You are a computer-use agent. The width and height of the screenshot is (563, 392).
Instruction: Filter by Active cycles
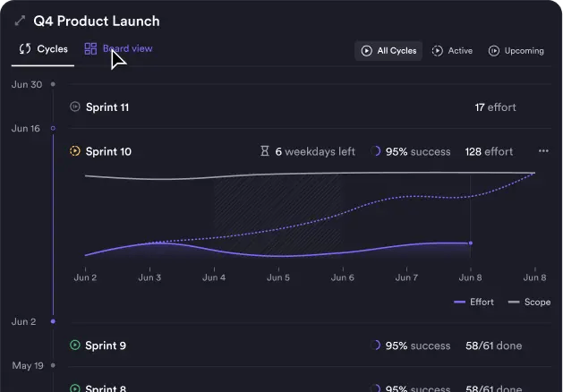pos(452,51)
